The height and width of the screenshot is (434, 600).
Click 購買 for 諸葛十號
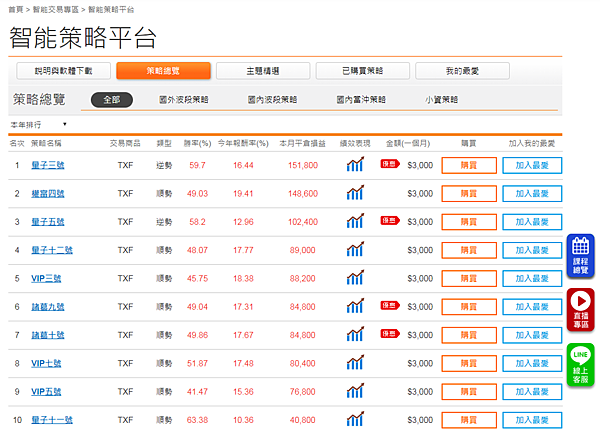pyautogui.click(x=469, y=335)
